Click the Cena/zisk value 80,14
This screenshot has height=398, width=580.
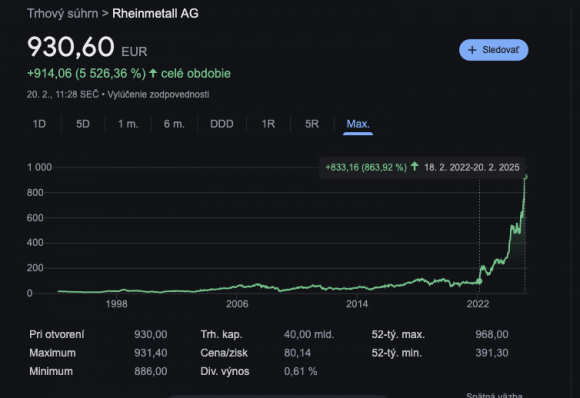pyautogui.click(x=297, y=353)
